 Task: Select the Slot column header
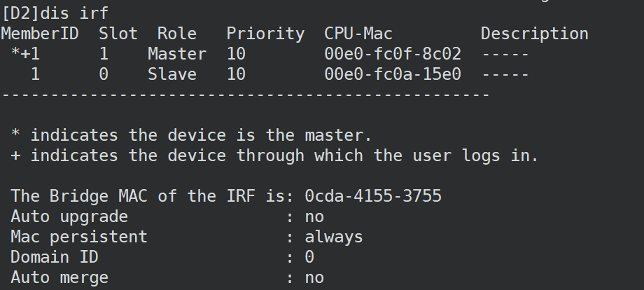(118, 34)
